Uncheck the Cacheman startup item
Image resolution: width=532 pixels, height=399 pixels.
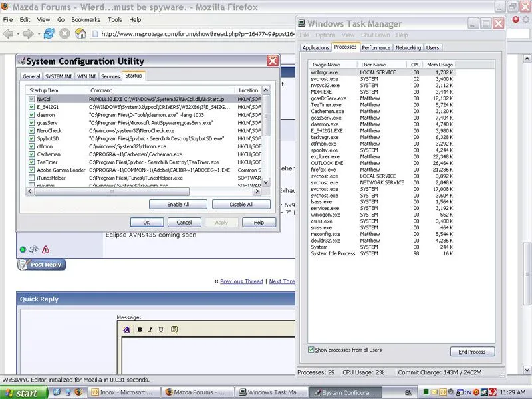pyautogui.click(x=31, y=154)
